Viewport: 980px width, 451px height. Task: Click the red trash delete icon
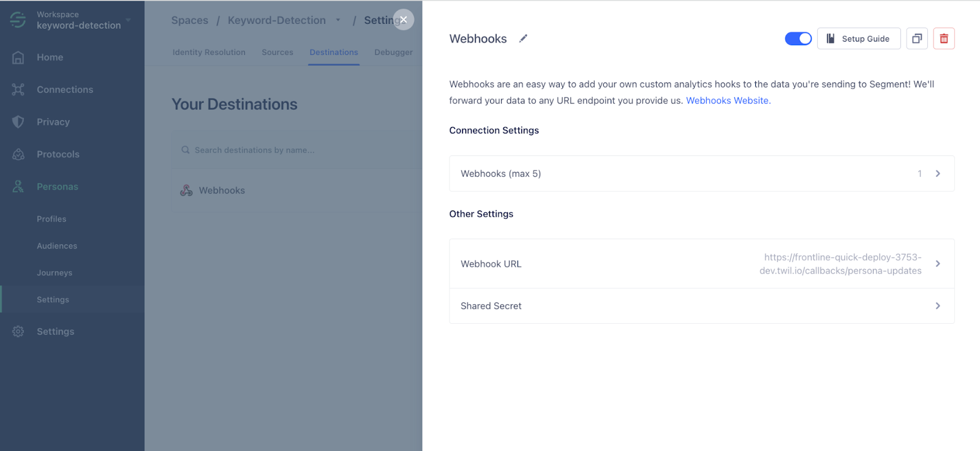[x=944, y=39]
